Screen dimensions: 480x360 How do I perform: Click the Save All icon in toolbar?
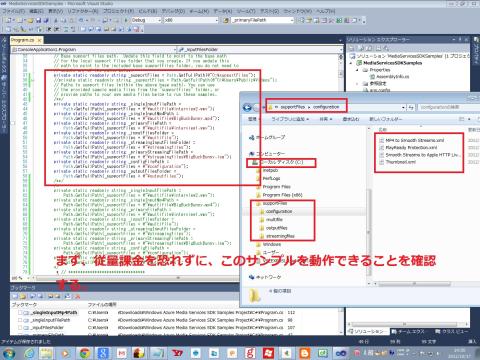pyautogui.click(x=46, y=20)
